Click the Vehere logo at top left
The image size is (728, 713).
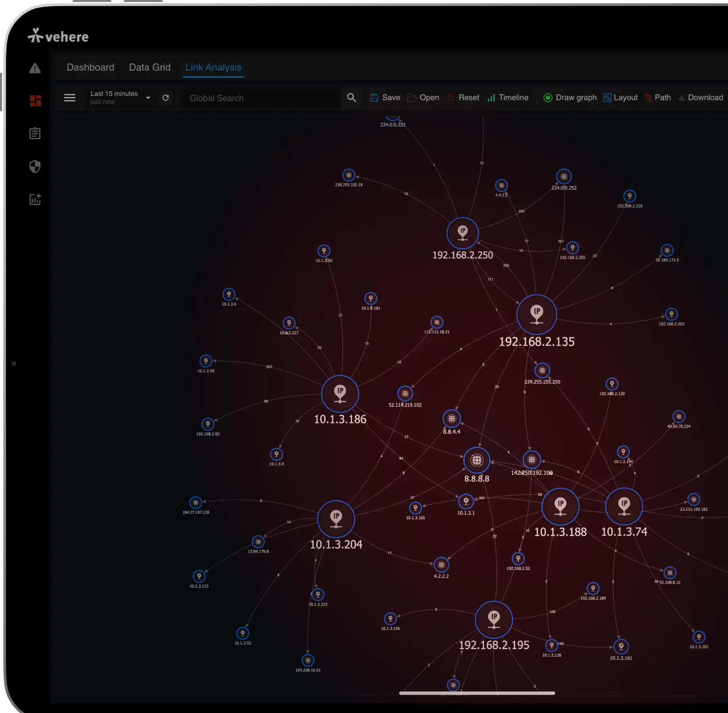59,36
